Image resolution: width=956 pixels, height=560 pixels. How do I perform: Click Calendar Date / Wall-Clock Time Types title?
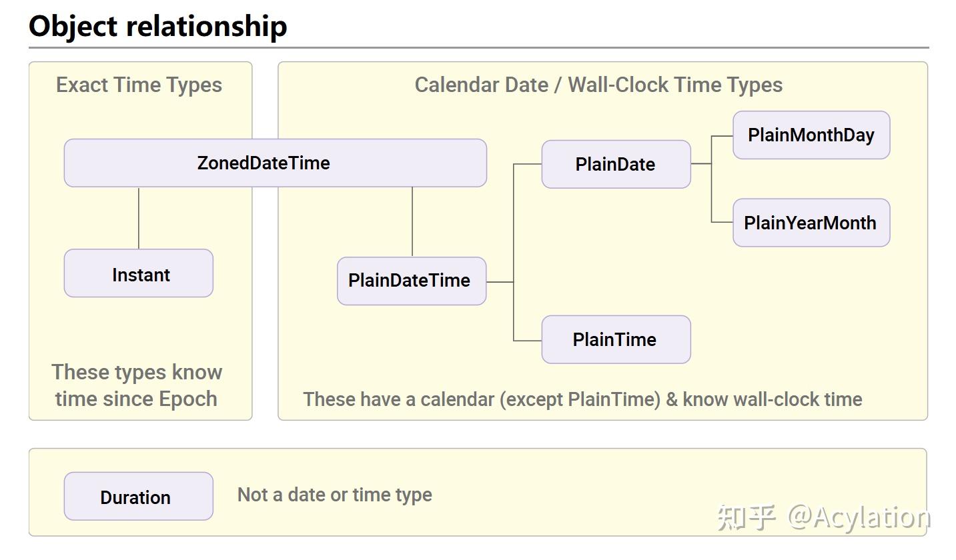[598, 85]
